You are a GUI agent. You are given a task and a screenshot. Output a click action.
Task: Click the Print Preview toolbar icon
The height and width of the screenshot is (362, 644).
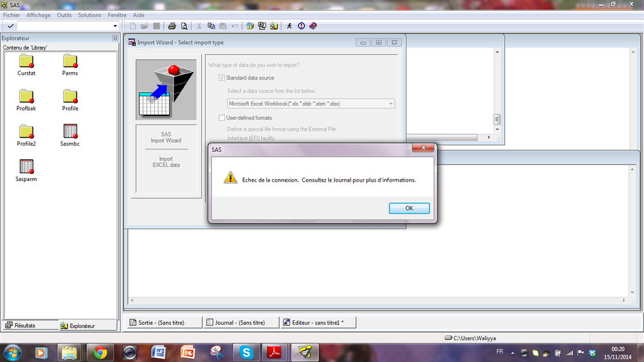[x=184, y=26]
